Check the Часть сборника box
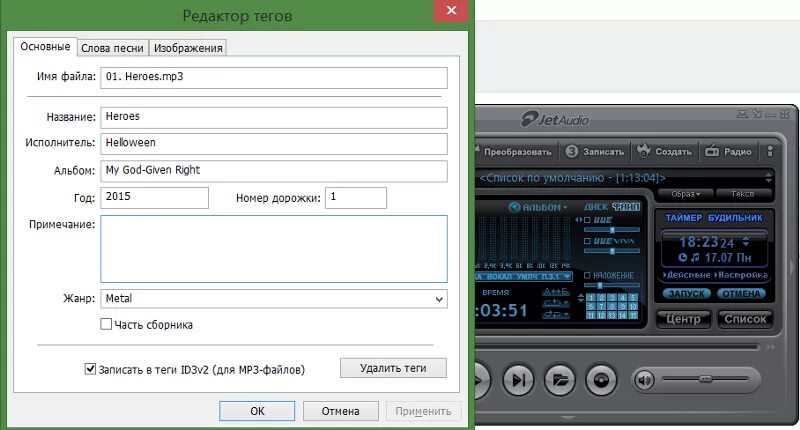This screenshot has height=430, width=800. (106, 324)
